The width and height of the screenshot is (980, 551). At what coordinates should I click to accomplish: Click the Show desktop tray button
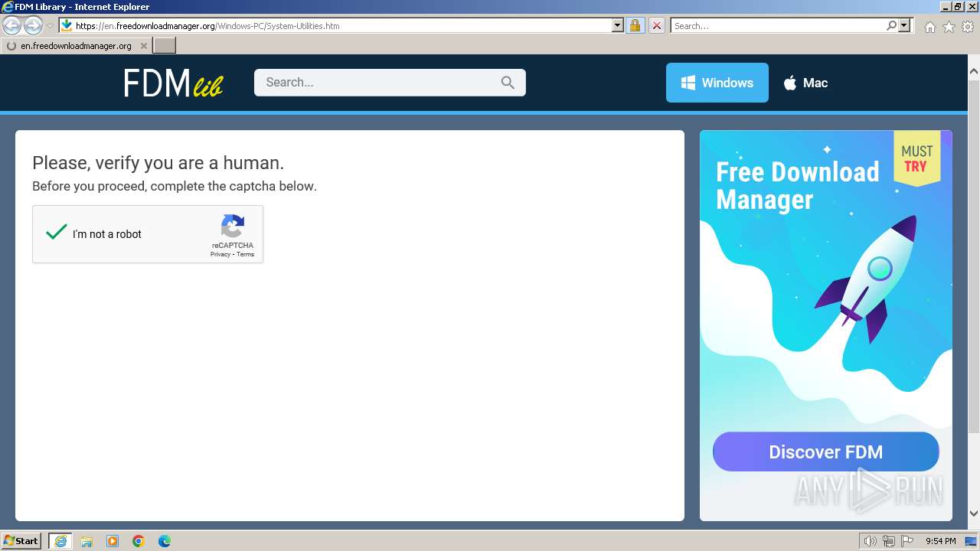pos(972,541)
